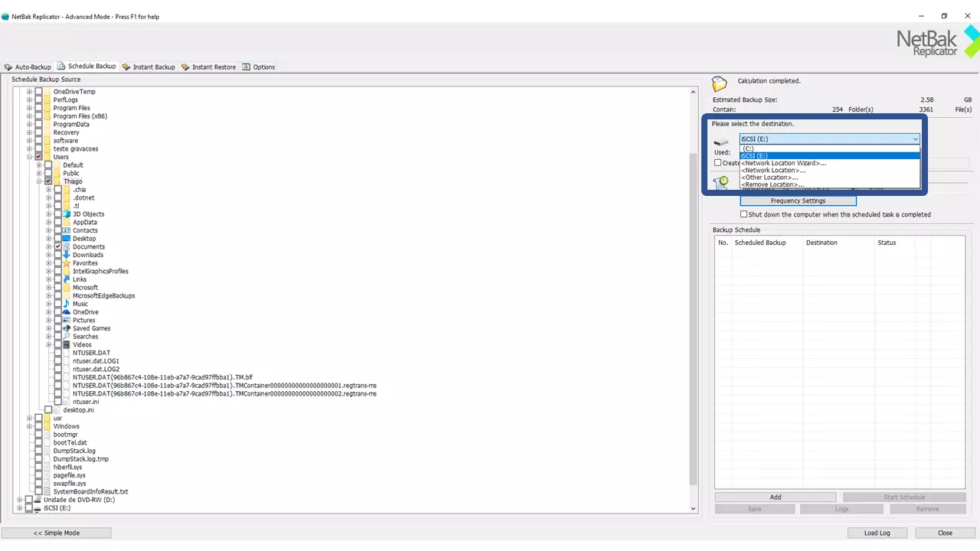The width and height of the screenshot is (980, 551).
Task: Click the DVD-RW drive icon
Action: [x=38, y=500]
